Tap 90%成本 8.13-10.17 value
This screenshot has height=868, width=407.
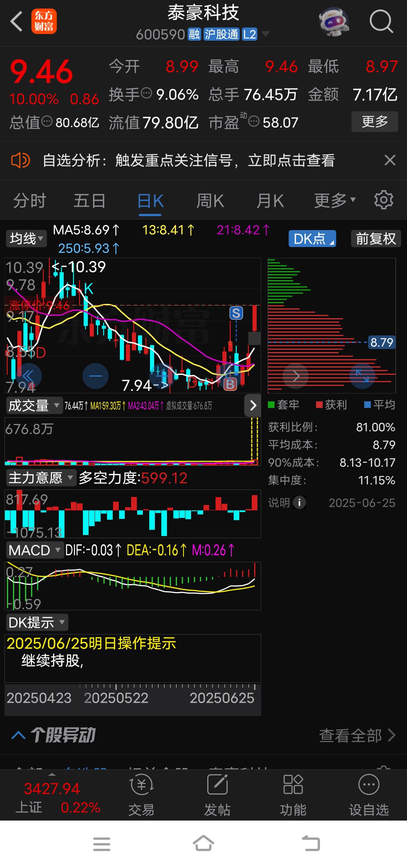367,462
